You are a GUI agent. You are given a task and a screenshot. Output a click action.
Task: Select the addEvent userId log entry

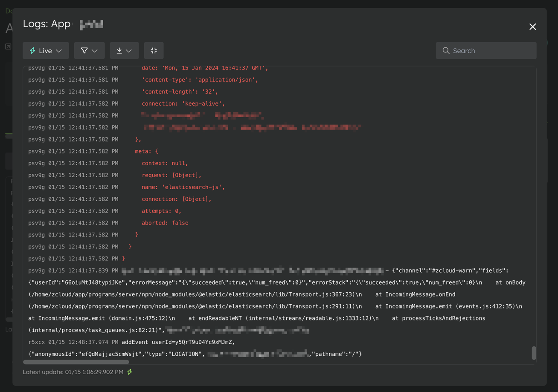(x=178, y=342)
